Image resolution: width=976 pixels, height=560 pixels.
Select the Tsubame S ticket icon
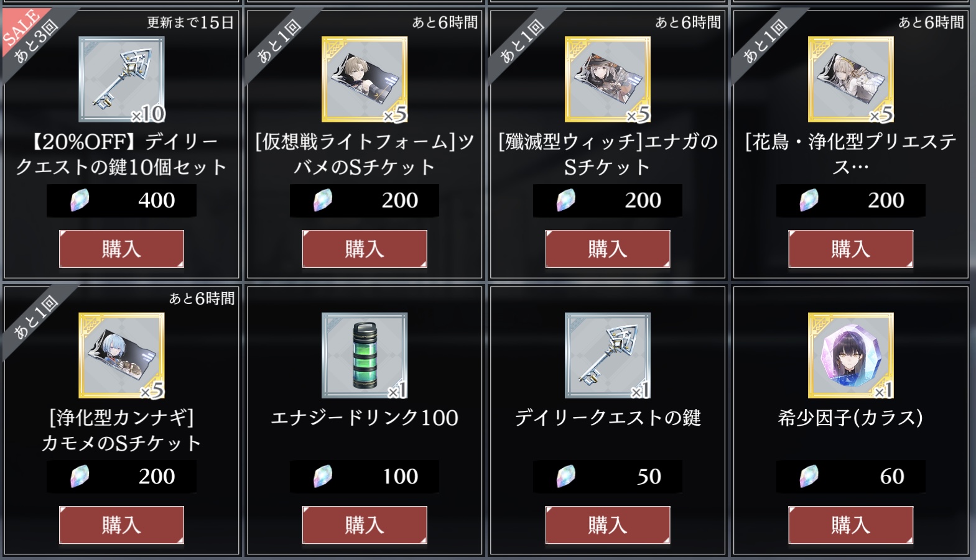click(x=365, y=79)
